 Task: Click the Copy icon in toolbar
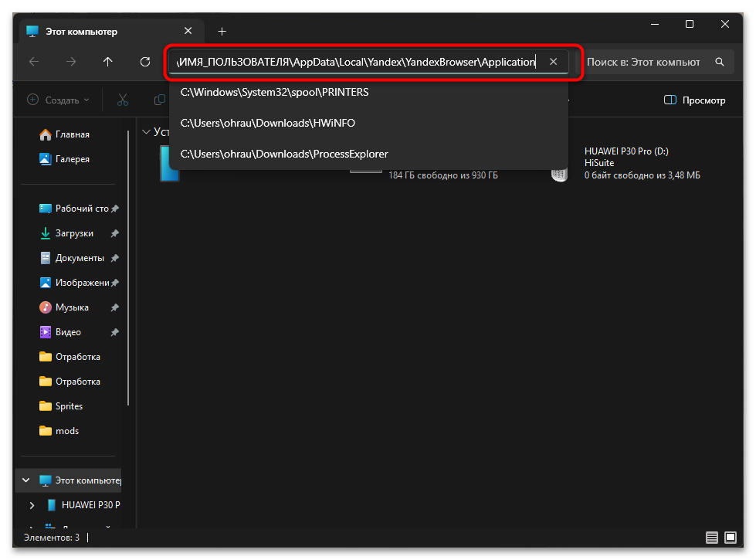(159, 100)
